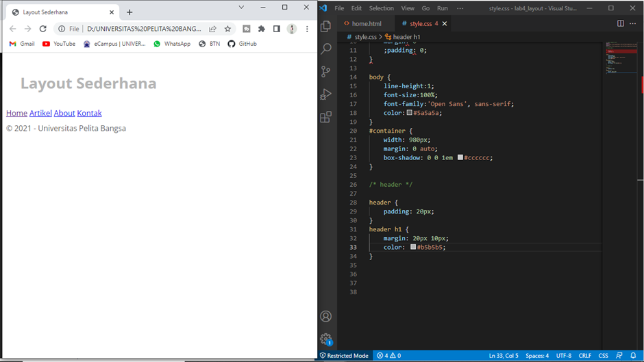644x362 pixels.
Task: Open new Chrome tab
Action: tap(129, 12)
